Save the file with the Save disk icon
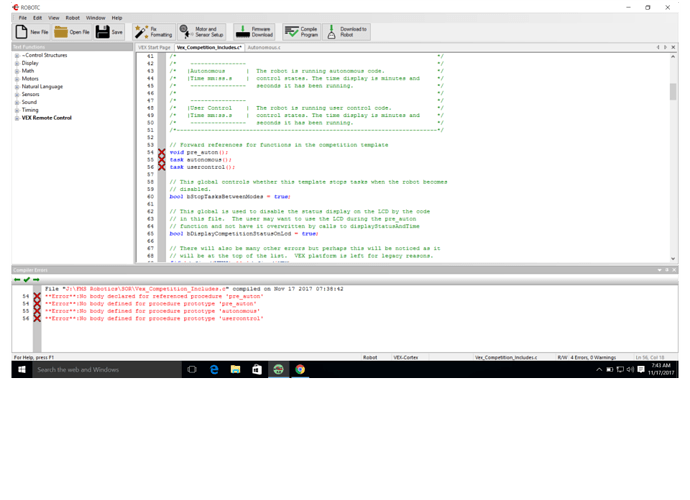This screenshot has height=500, width=690. click(103, 32)
